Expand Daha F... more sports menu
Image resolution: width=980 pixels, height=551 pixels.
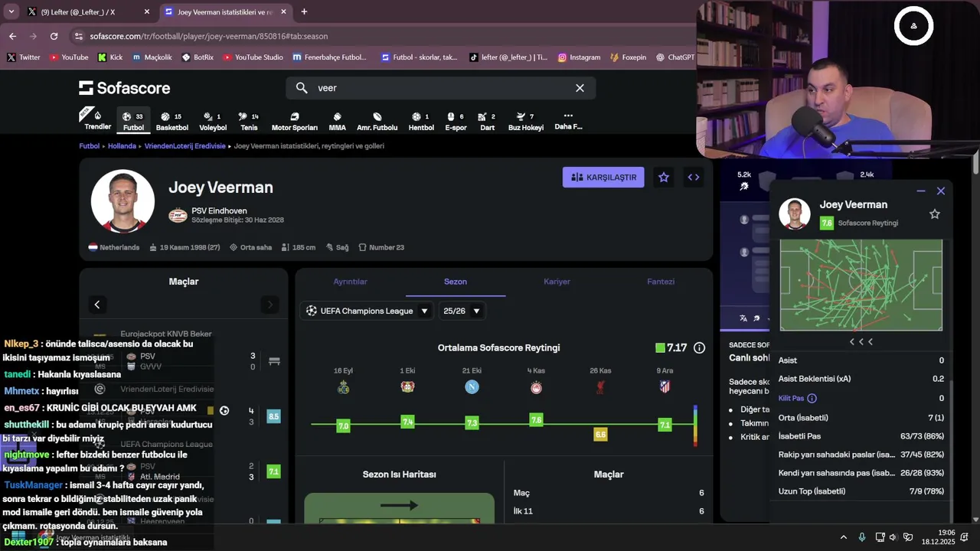coord(568,120)
